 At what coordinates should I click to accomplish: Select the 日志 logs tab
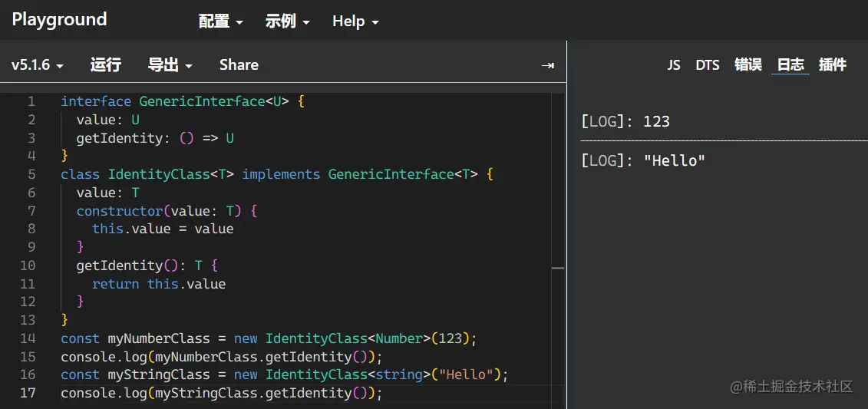790,64
